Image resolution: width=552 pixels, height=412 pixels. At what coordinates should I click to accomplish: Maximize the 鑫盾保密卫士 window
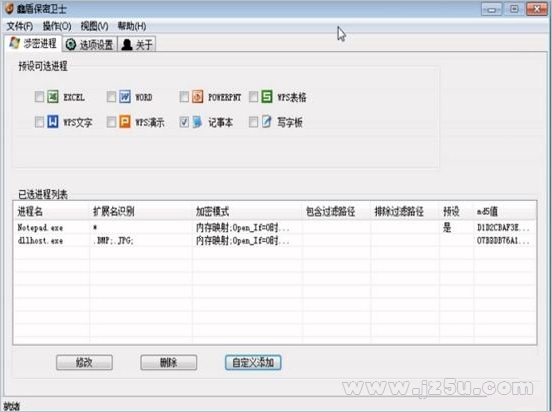pos(514,9)
